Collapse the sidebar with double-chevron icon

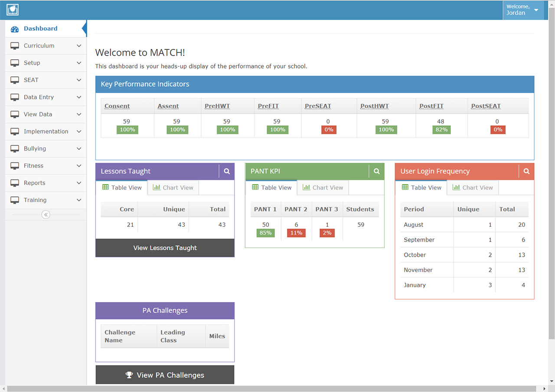pos(46,214)
